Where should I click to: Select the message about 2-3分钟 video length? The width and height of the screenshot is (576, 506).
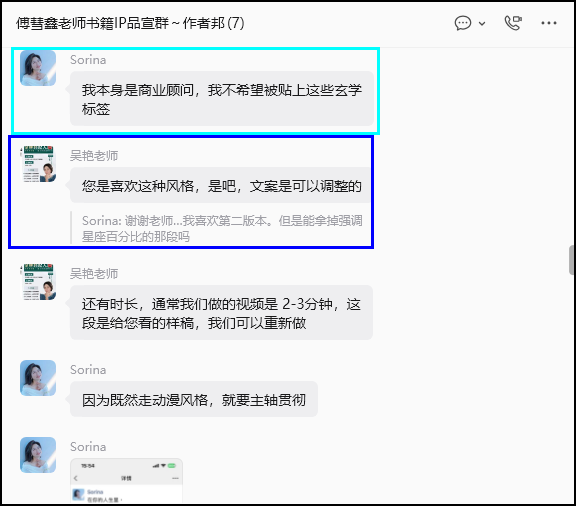tap(222, 313)
